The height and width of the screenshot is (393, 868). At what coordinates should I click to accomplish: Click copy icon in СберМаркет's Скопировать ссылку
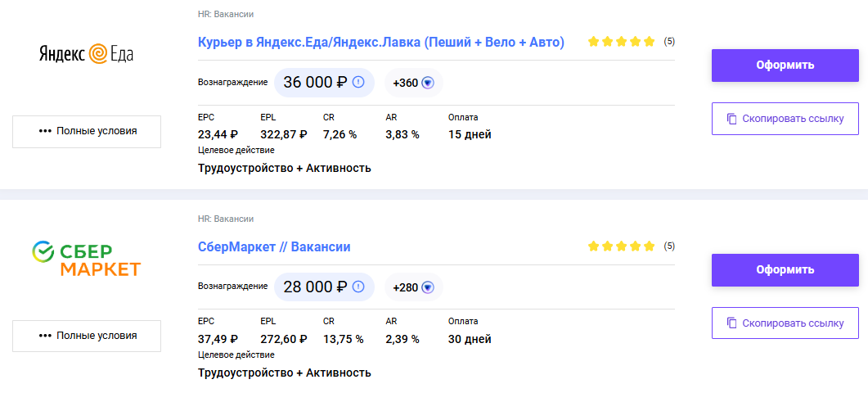point(731,323)
